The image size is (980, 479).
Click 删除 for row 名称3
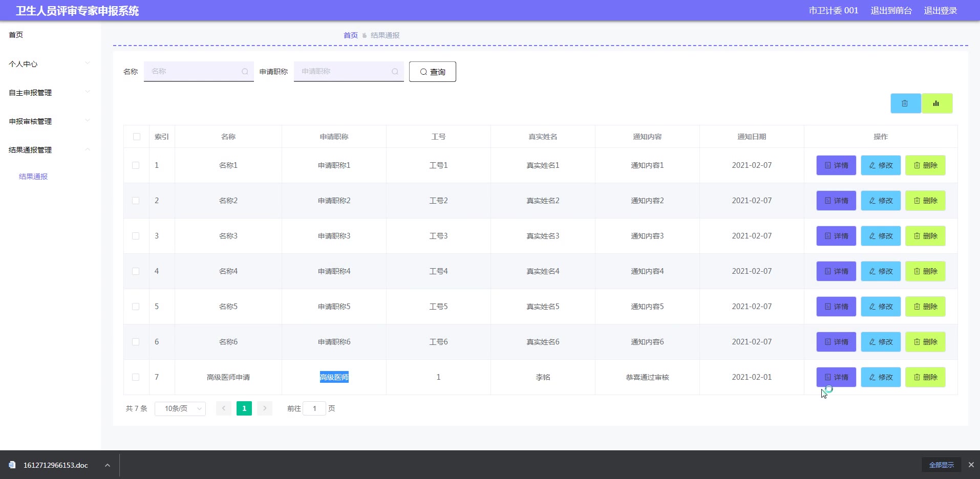click(x=925, y=236)
